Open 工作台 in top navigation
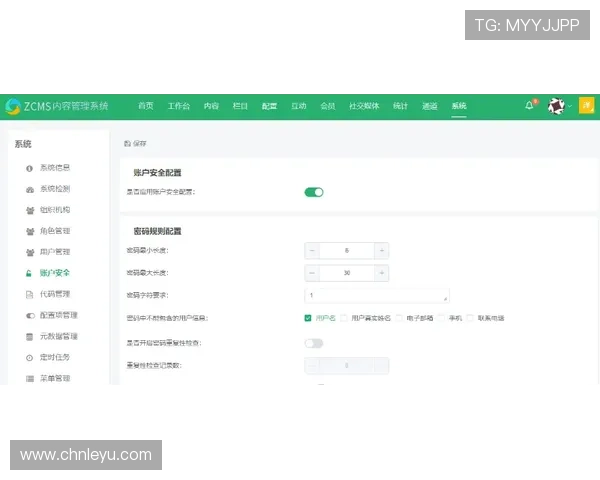 pos(179,106)
